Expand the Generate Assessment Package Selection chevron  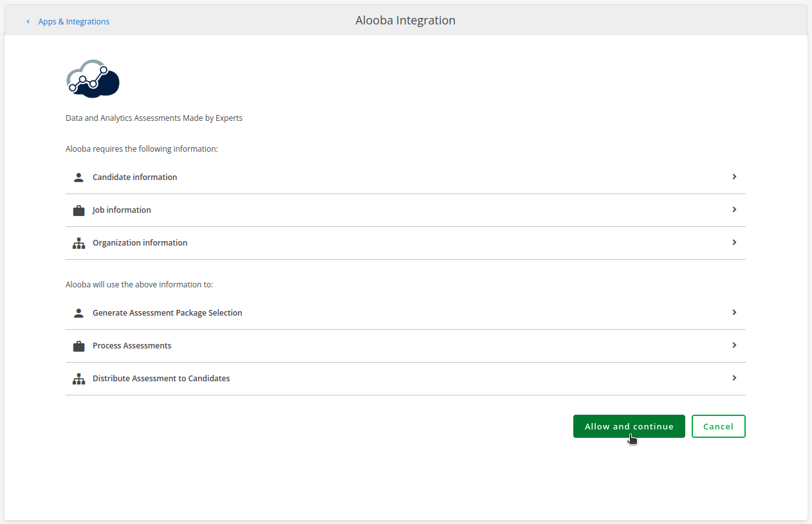click(x=734, y=312)
